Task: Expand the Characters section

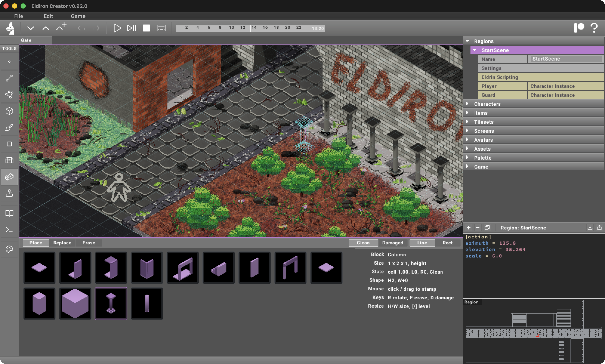Action: [467, 104]
